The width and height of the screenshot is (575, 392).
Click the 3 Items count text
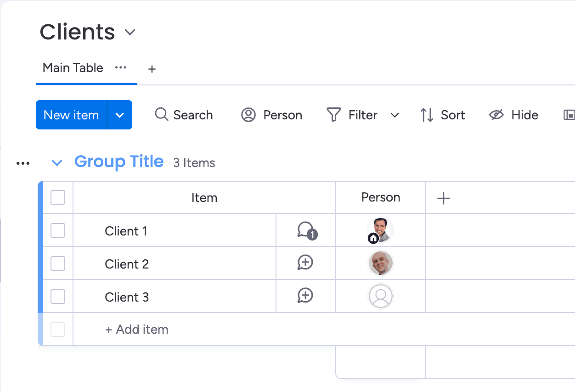click(x=194, y=163)
